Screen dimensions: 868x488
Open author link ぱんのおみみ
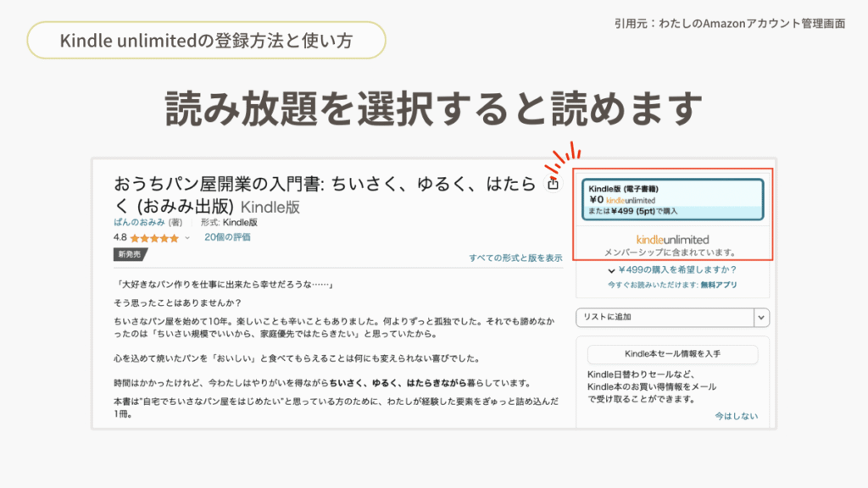click(x=140, y=223)
